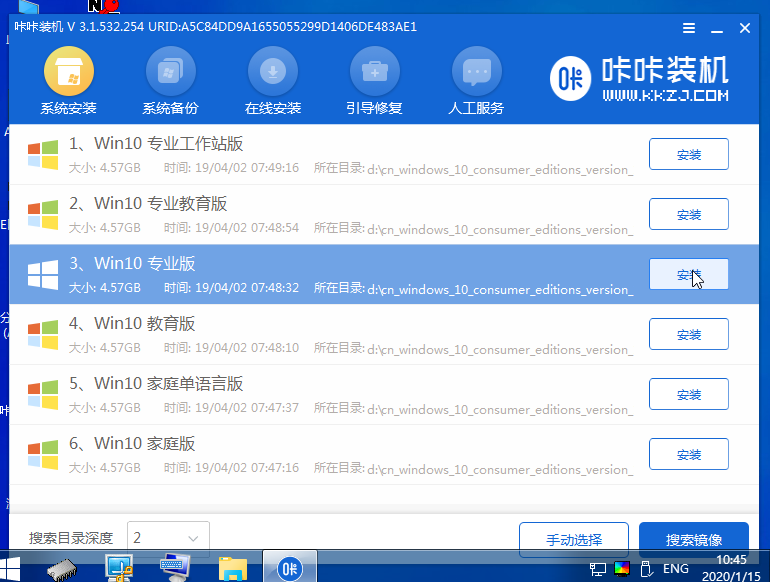Install Win10 专业版

[x=688, y=274]
